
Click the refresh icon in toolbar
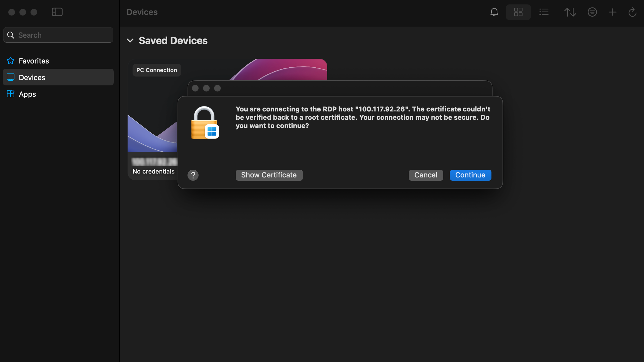click(632, 12)
